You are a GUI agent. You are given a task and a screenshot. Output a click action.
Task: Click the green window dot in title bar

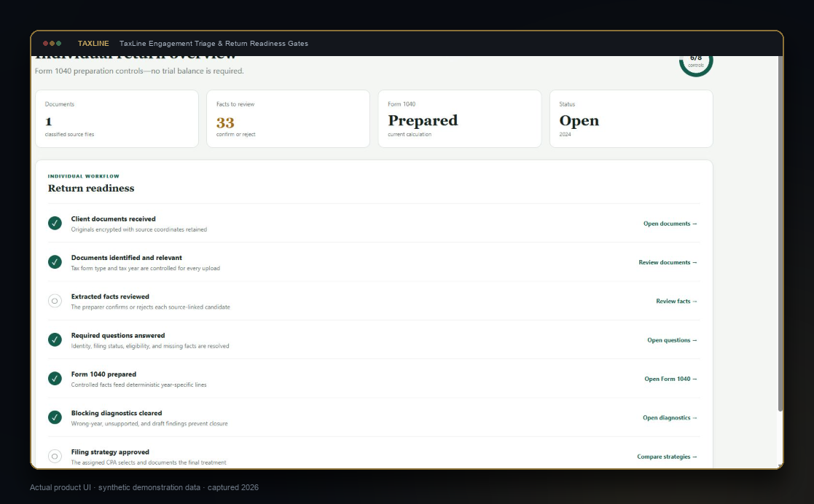click(58, 44)
